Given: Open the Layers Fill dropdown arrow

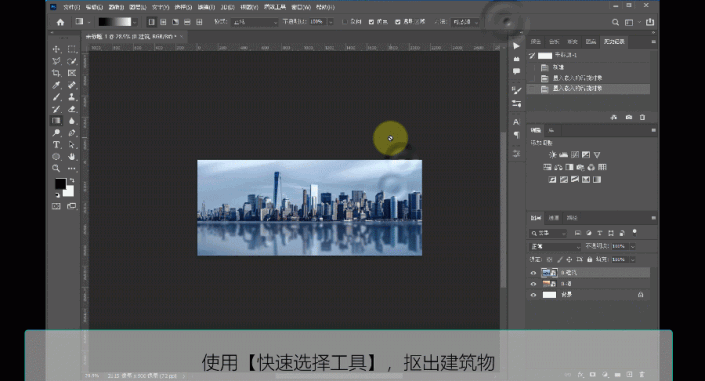Looking at the screenshot, I should pyautogui.click(x=633, y=260).
